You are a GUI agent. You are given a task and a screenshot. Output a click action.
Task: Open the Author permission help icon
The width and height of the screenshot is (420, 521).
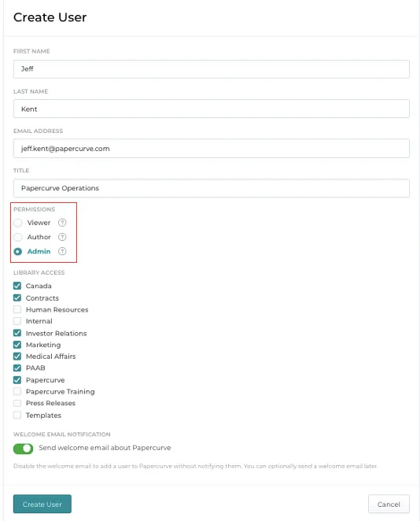tap(62, 237)
